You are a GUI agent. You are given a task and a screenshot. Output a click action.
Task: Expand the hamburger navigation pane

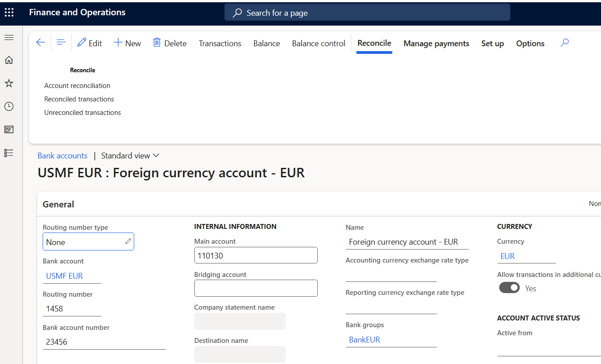(9, 37)
